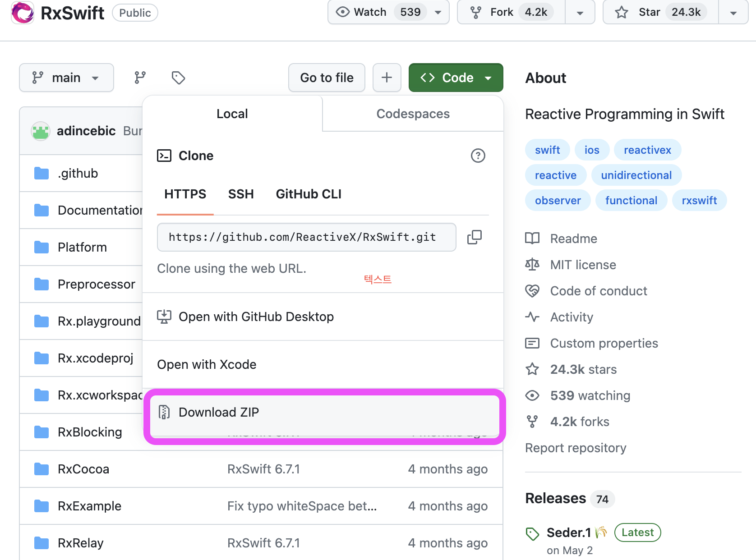Click the tags icon

tap(178, 78)
